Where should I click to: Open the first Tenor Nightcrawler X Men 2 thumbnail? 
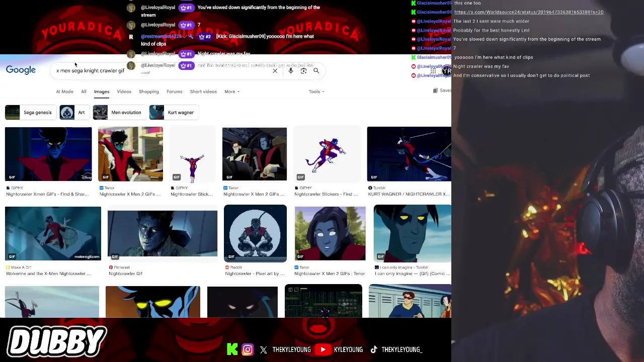(x=130, y=154)
